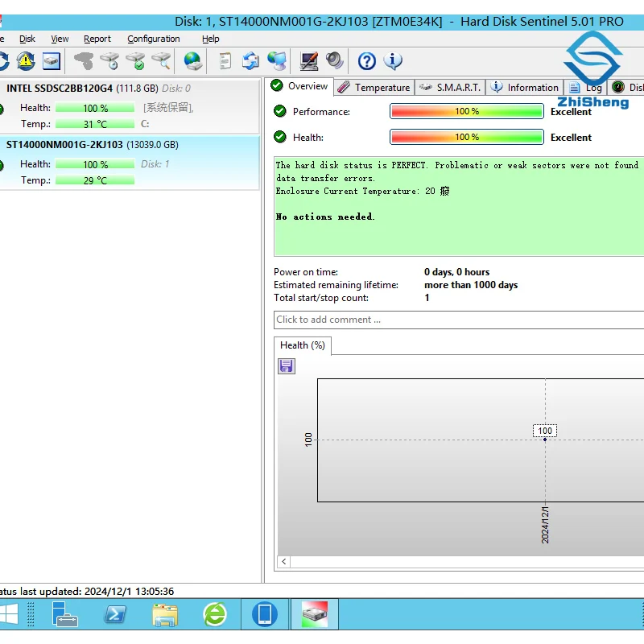The image size is (644, 644).
Task: Click the yellow warning refresh toolbar icon
Action: pos(26,61)
